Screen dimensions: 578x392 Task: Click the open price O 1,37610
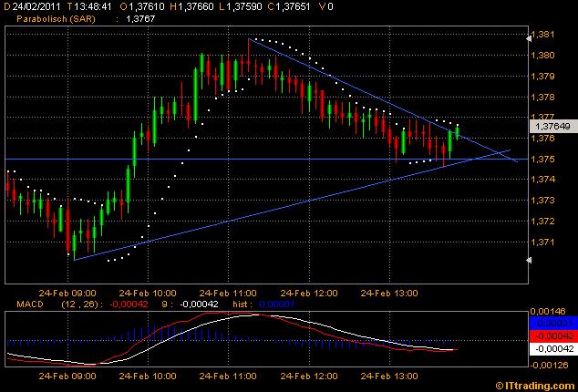pyautogui.click(x=142, y=6)
